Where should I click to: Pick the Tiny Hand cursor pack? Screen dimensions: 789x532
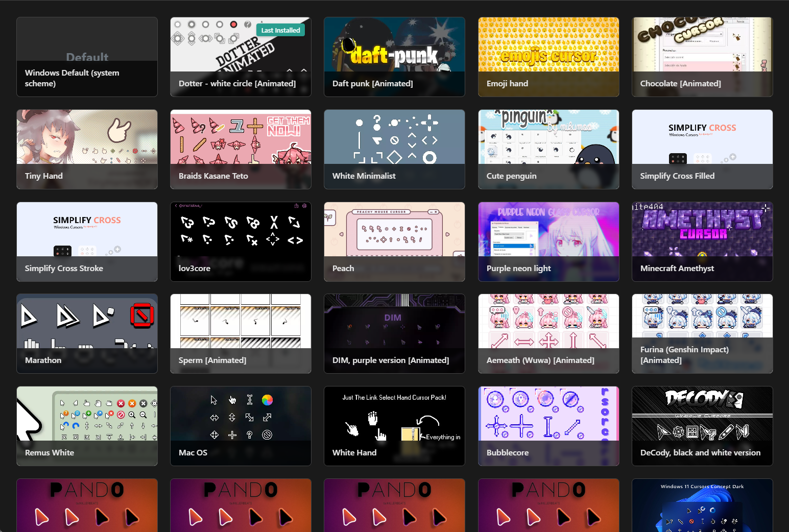coord(87,149)
